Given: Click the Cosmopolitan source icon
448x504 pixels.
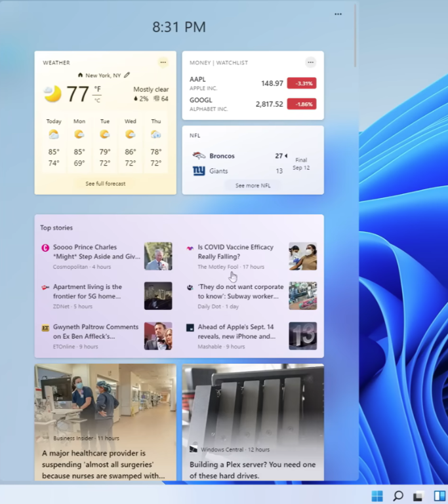Looking at the screenshot, I should [x=45, y=248].
